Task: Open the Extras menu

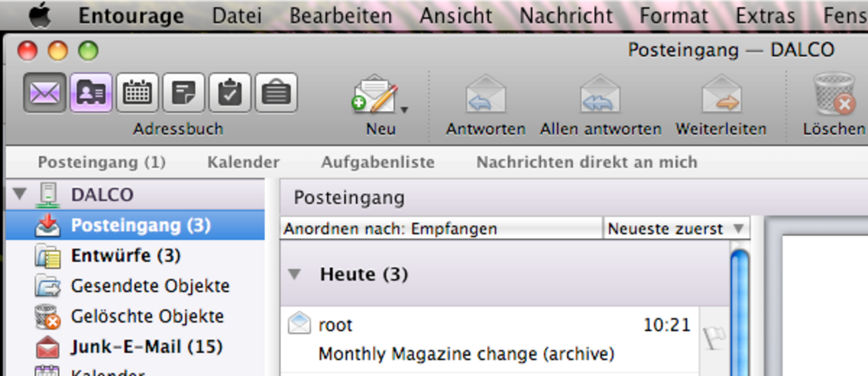Action: pos(765,15)
